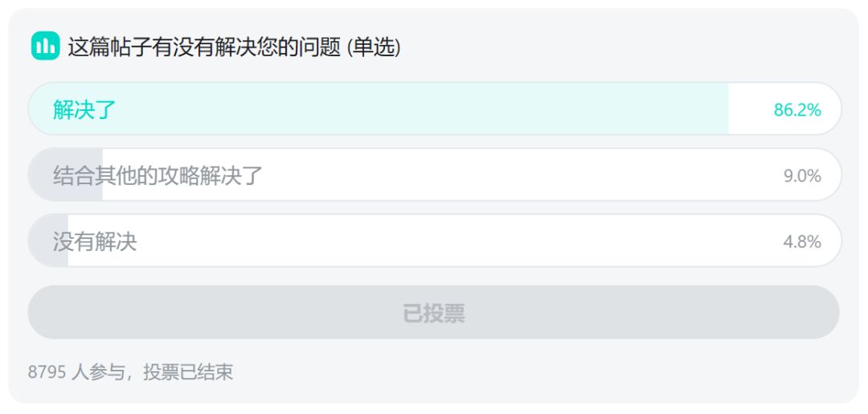
Task: Click the 投票已结束 status text
Action: 188,373
